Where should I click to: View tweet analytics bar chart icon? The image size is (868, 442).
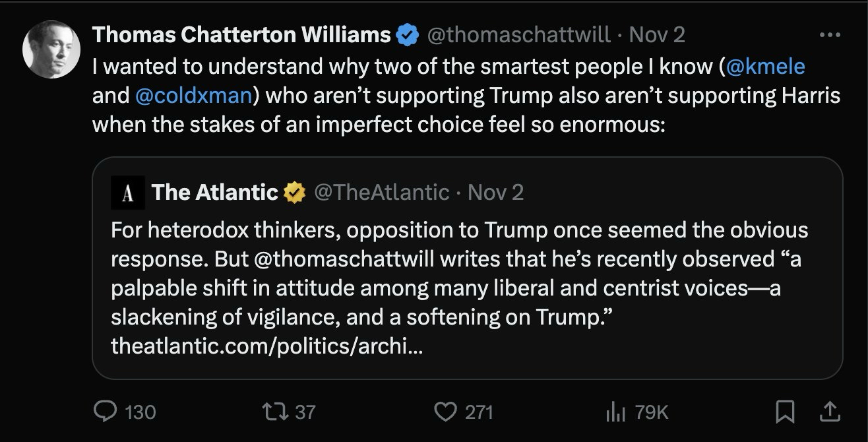point(614,412)
